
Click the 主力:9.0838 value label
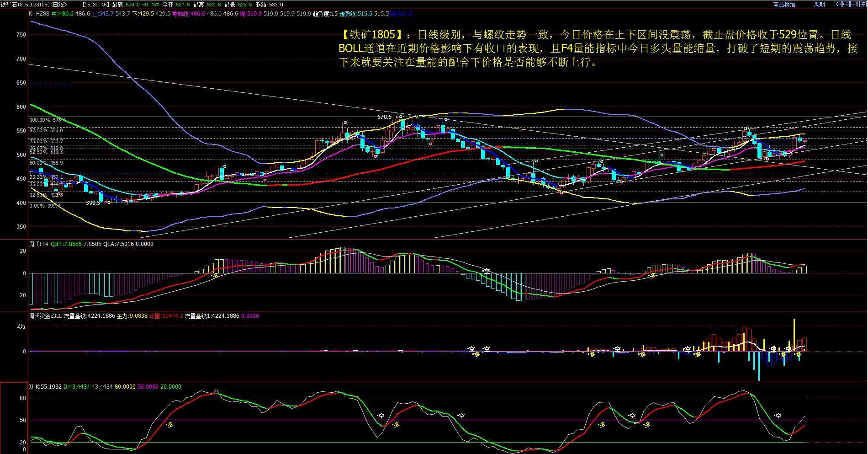[x=132, y=316]
